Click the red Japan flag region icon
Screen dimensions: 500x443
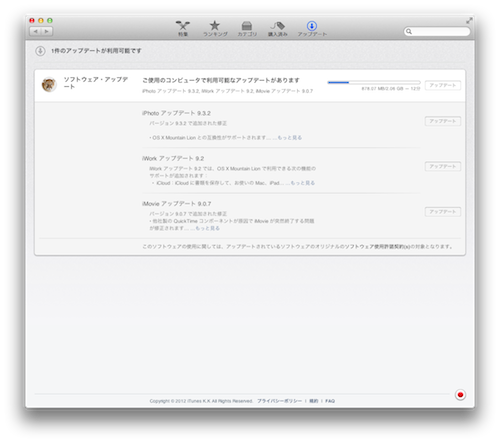[x=460, y=395]
